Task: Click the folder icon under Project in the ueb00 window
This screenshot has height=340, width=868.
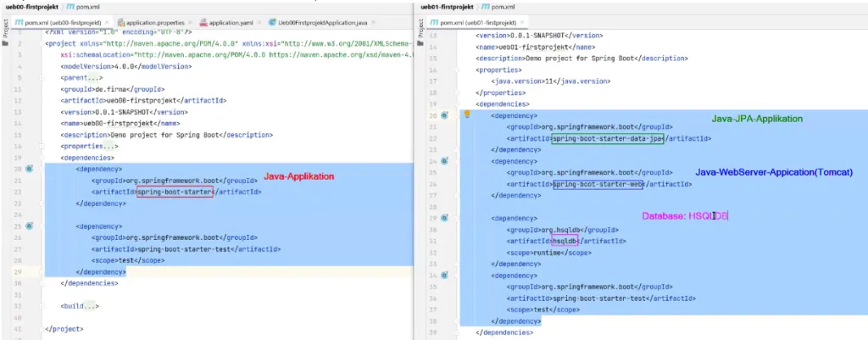Action: (6, 42)
